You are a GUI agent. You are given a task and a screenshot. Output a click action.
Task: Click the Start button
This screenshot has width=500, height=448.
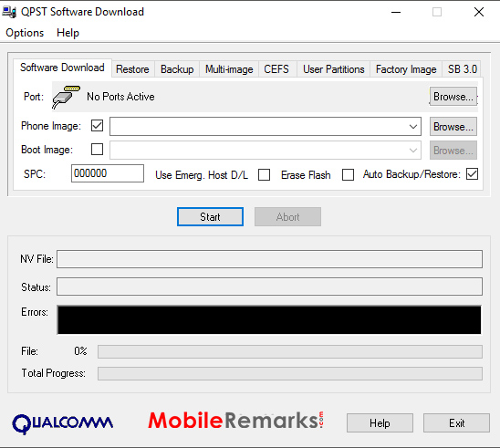tap(210, 217)
